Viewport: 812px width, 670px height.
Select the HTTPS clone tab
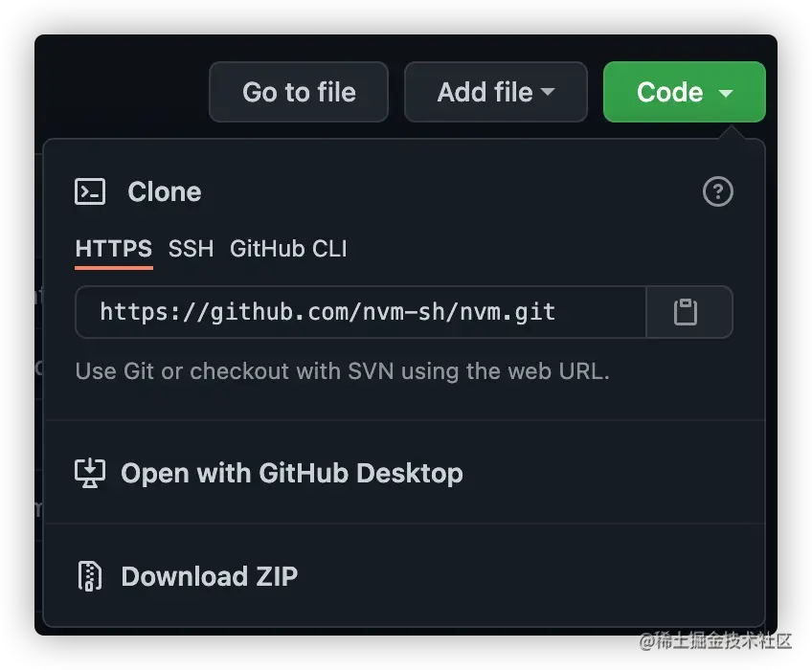coord(113,249)
